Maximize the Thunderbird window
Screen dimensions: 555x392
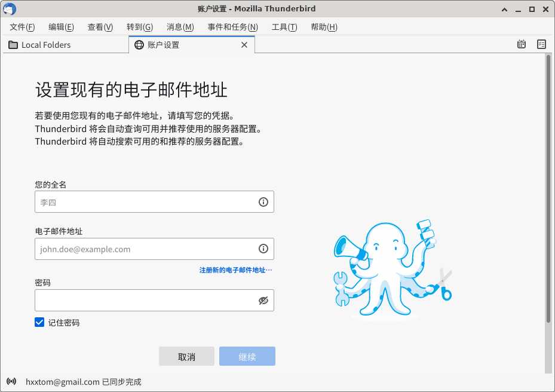tap(532, 10)
